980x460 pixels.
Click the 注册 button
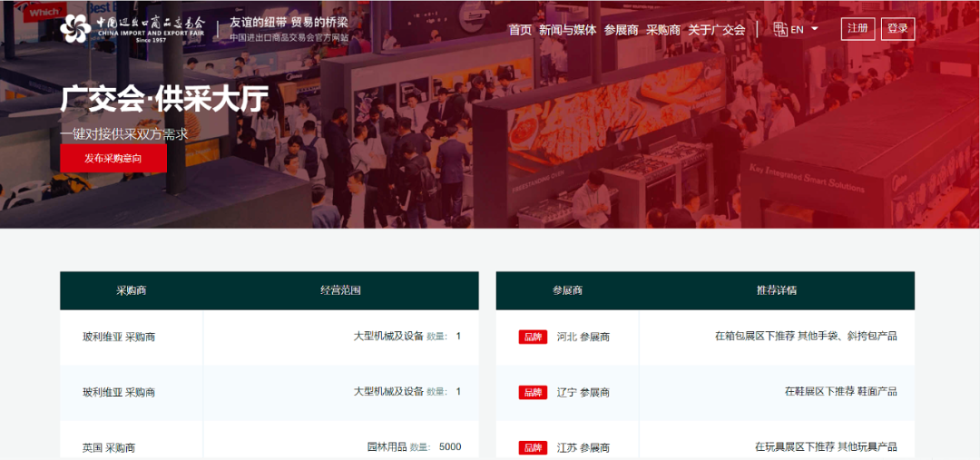tap(857, 29)
